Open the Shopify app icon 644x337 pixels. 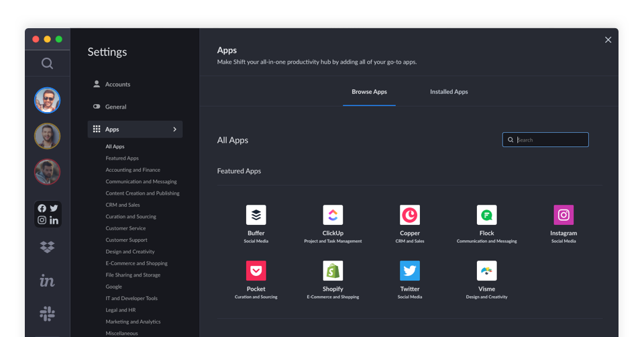[x=333, y=271]
